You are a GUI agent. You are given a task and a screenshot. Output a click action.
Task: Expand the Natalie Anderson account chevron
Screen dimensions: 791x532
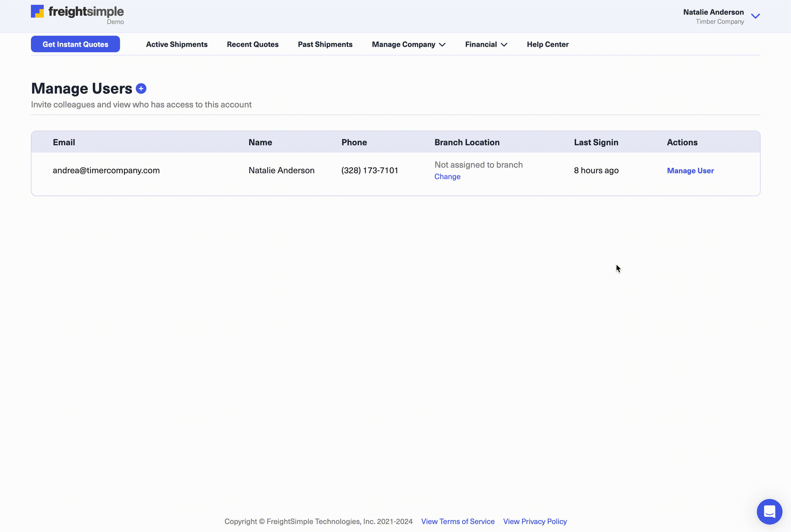(x=755, y=16)
